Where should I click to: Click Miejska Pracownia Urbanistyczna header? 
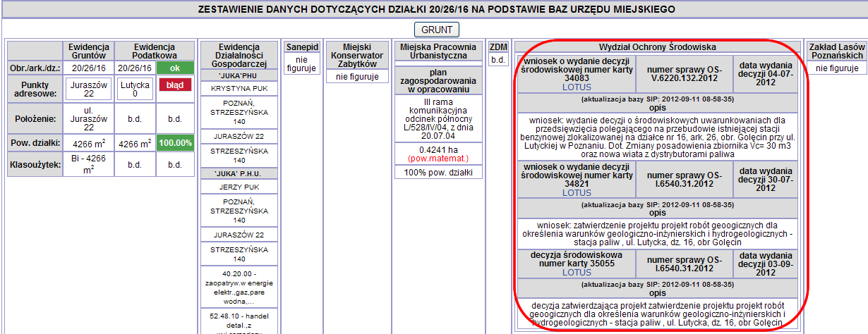439,51
